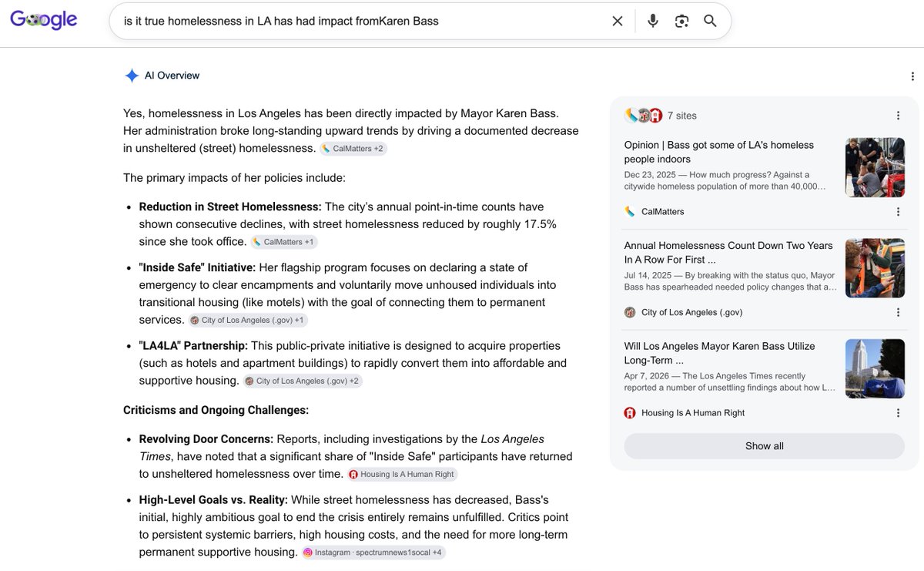Open search by image camera icon

click(x=681, y=22)
